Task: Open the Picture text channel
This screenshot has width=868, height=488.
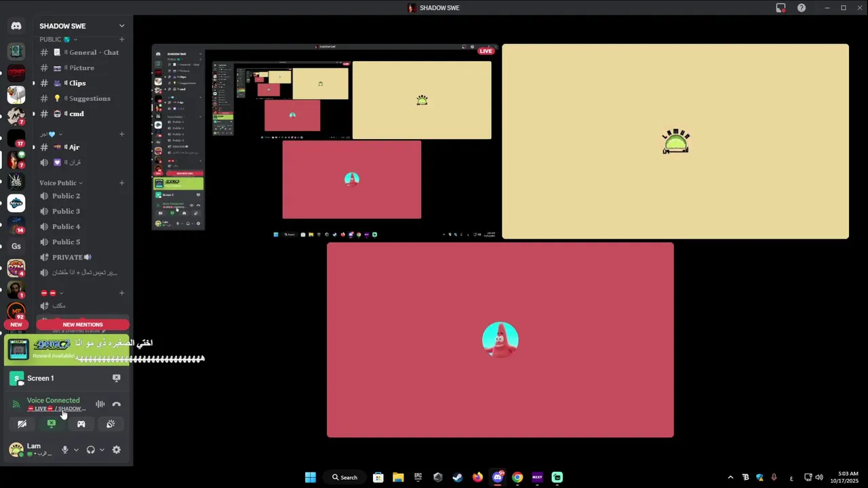Action: pos(82,68)
